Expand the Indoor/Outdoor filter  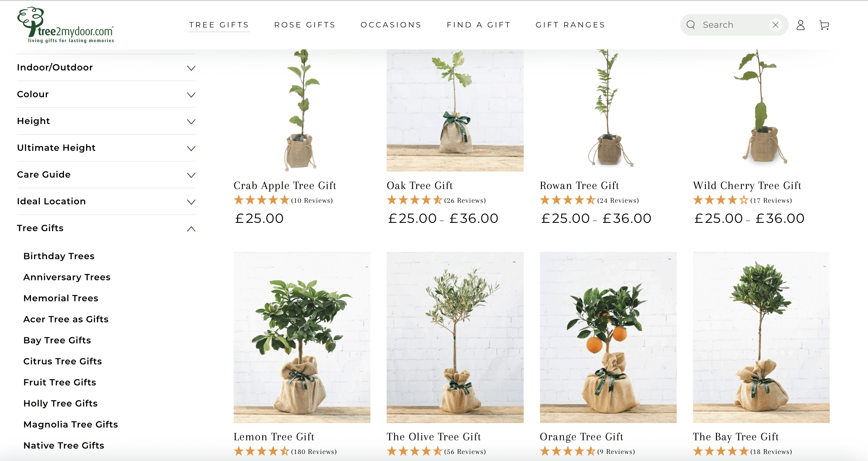(106, 67)
